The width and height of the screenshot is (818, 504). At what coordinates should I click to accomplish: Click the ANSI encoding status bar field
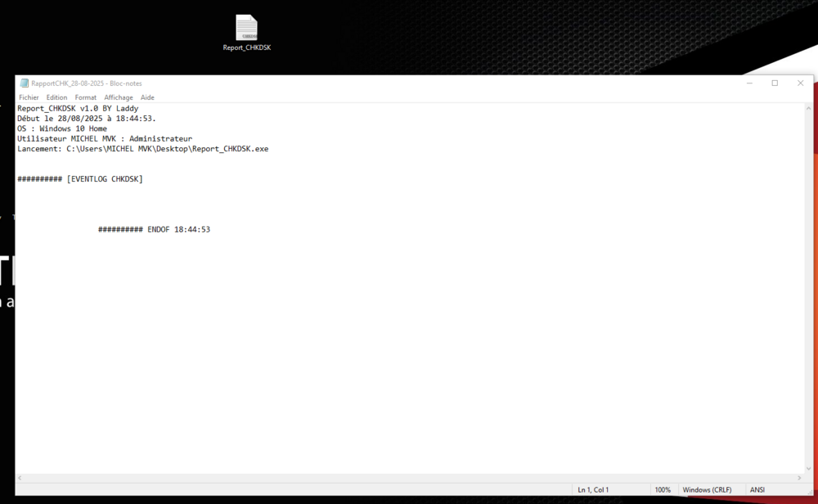tap(757, 489)
